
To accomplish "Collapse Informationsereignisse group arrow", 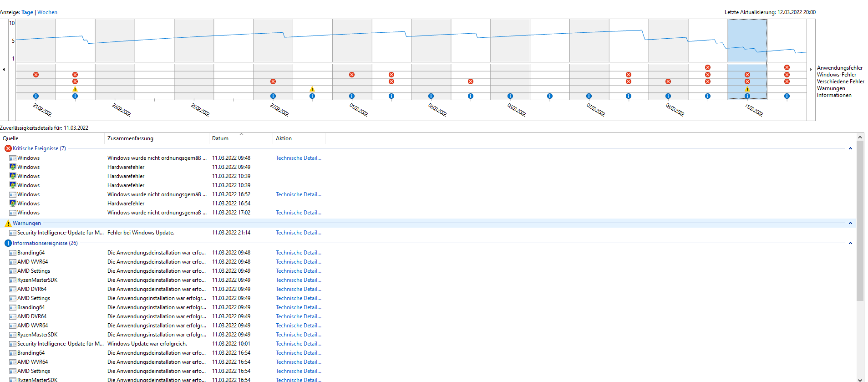I will click(850, 243).
